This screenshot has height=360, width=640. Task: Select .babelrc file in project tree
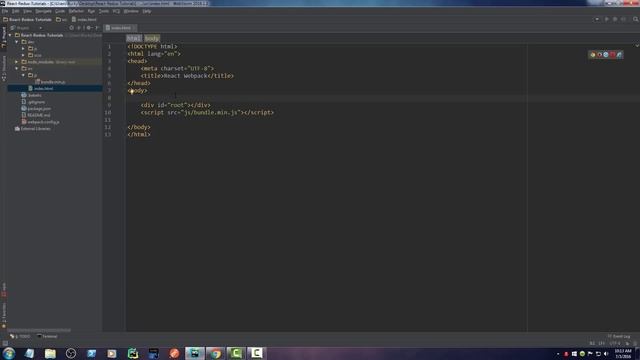click(x=31, y=95)
